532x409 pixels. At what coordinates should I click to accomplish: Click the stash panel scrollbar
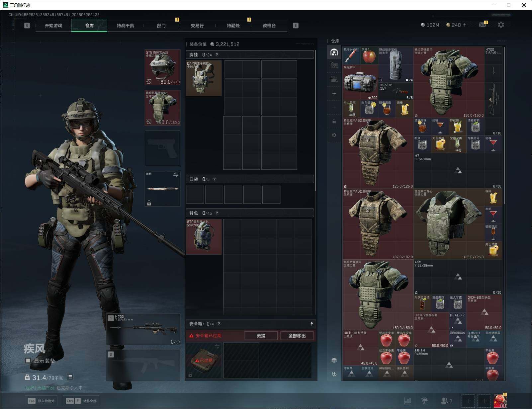504,125
